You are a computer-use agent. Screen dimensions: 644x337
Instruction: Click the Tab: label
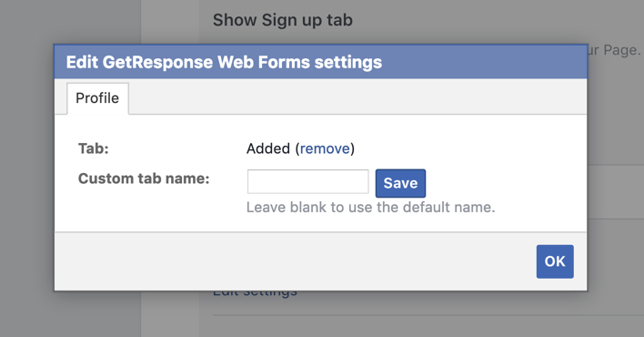coord(94,148)
